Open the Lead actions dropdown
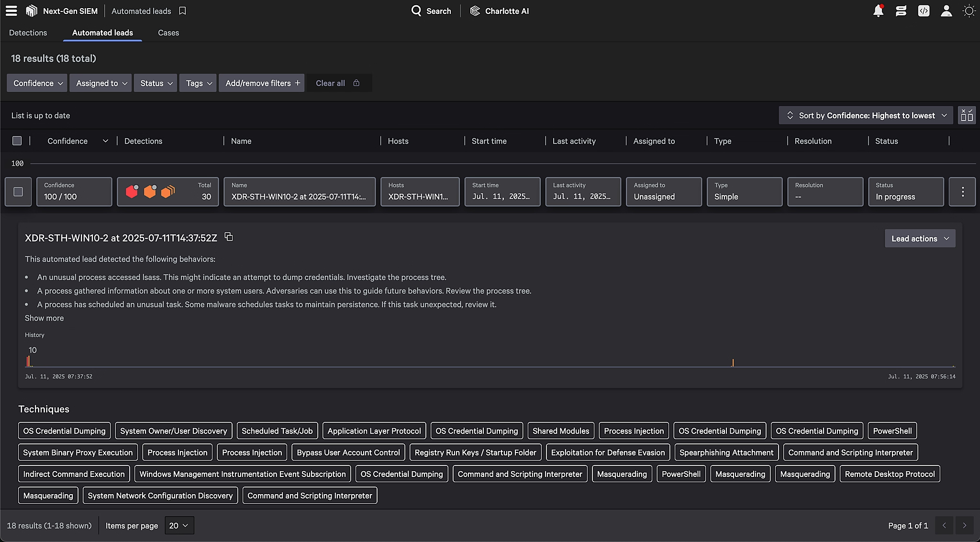Image resolution: width=980 pixels, height=542 pixels. (x=920, y=238)
